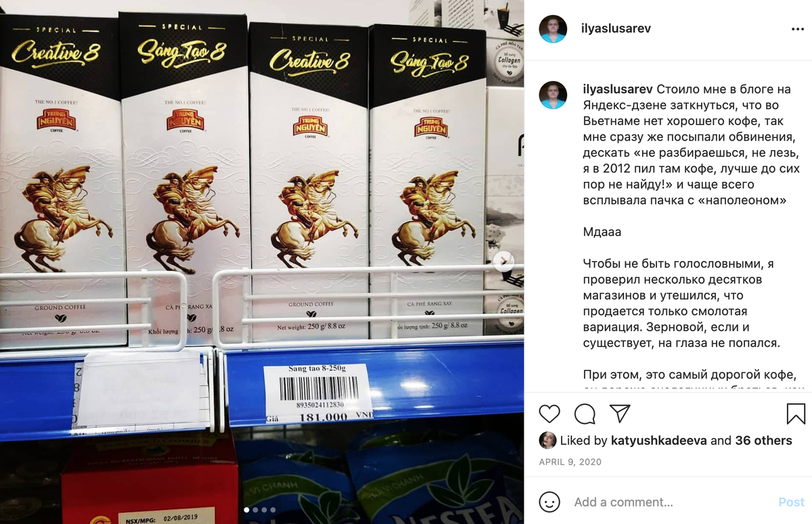The width and height of the screenshot is (812, 524).
Task: Advance to the next photo with carousel arrow
Action: point(503,262)
